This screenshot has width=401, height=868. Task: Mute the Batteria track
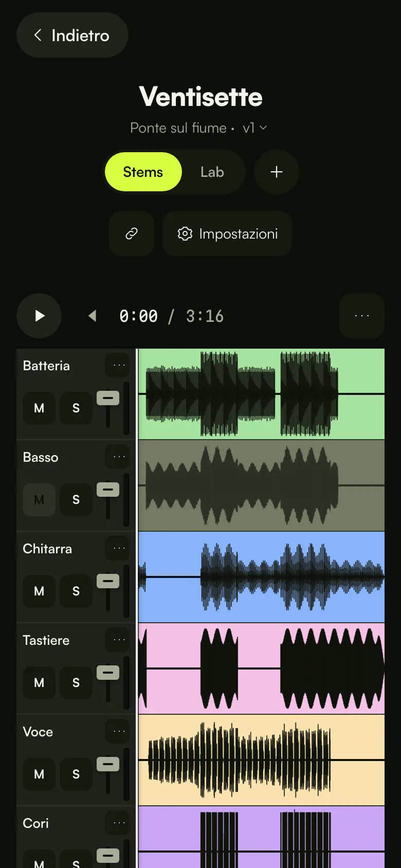(x=39, y=408)
